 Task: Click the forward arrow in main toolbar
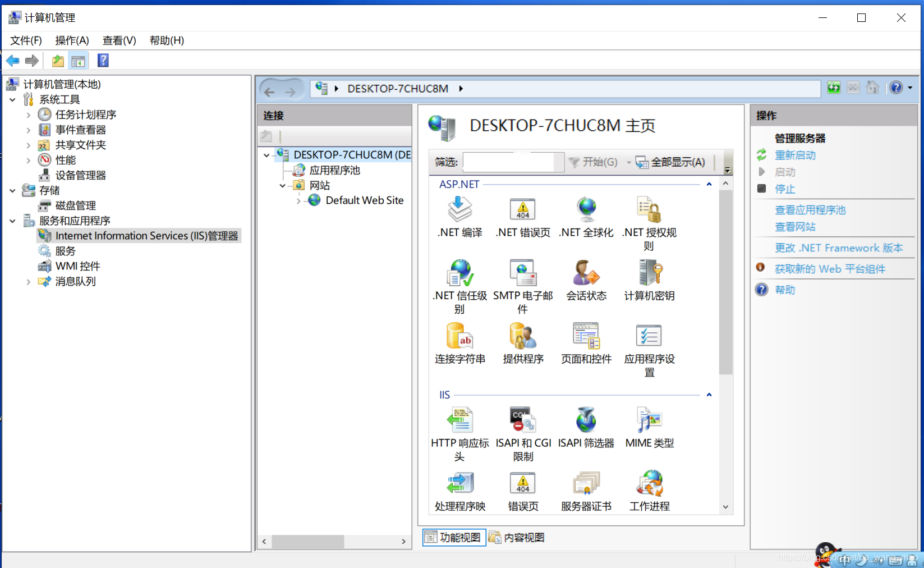click(x=32, y=61)
